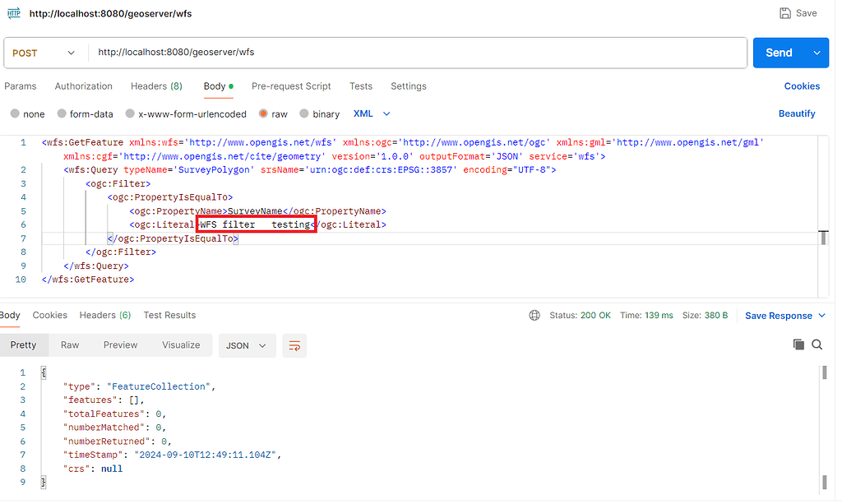
Task: Open the Cookies manager
Action: [x=801, y=86]
